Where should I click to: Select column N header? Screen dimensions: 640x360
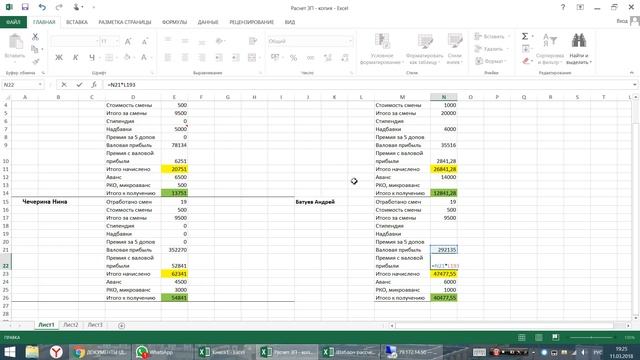point(444,97)
